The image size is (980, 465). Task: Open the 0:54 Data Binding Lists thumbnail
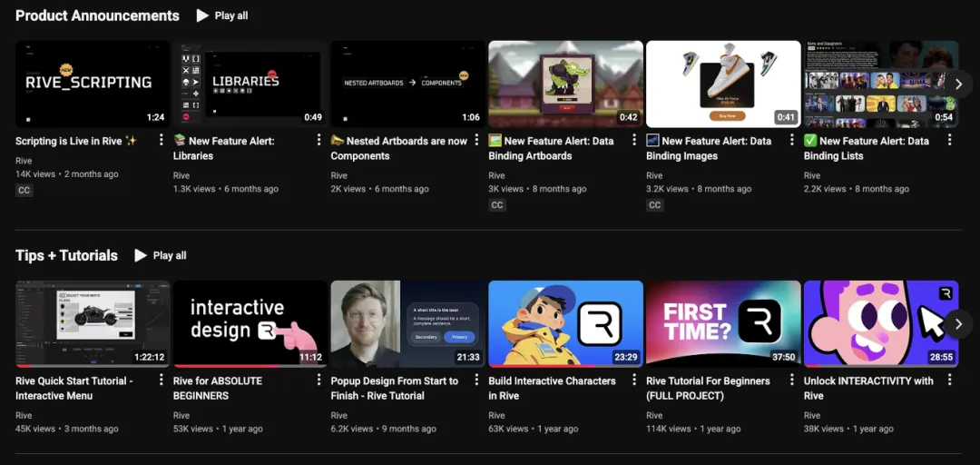click(881, 84)
